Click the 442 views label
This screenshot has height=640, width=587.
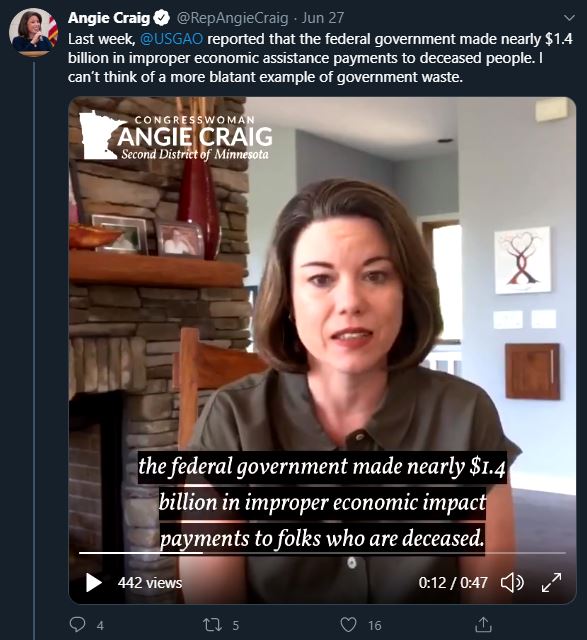tap(150, 583)
